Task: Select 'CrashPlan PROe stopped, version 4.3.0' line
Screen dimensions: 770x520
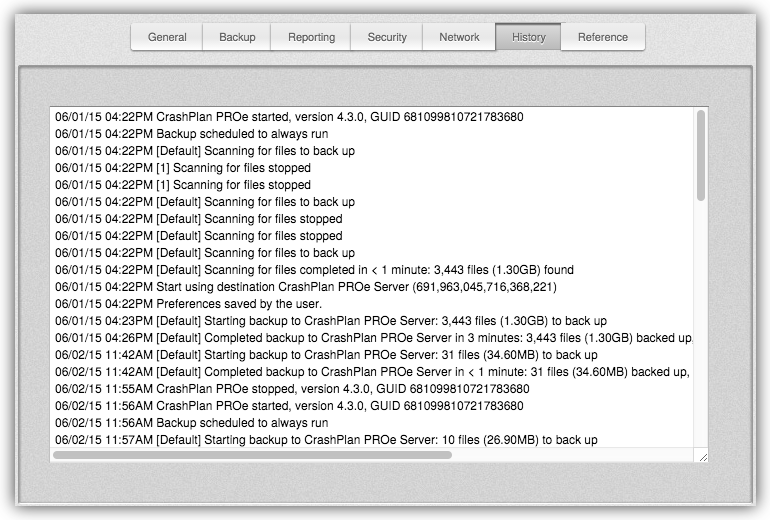Action: point(292,389)
